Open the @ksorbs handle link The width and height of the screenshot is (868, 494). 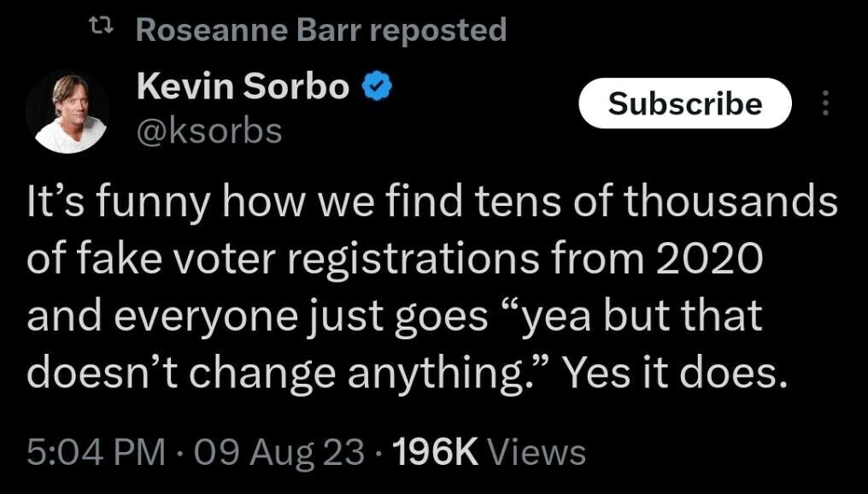tap(209, 131)
